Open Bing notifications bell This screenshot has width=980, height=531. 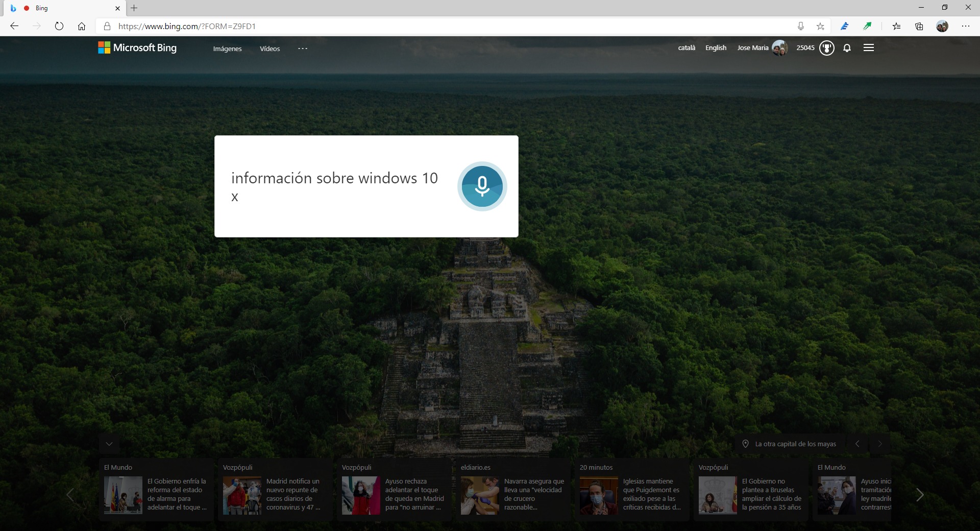(x=847, y=48)
